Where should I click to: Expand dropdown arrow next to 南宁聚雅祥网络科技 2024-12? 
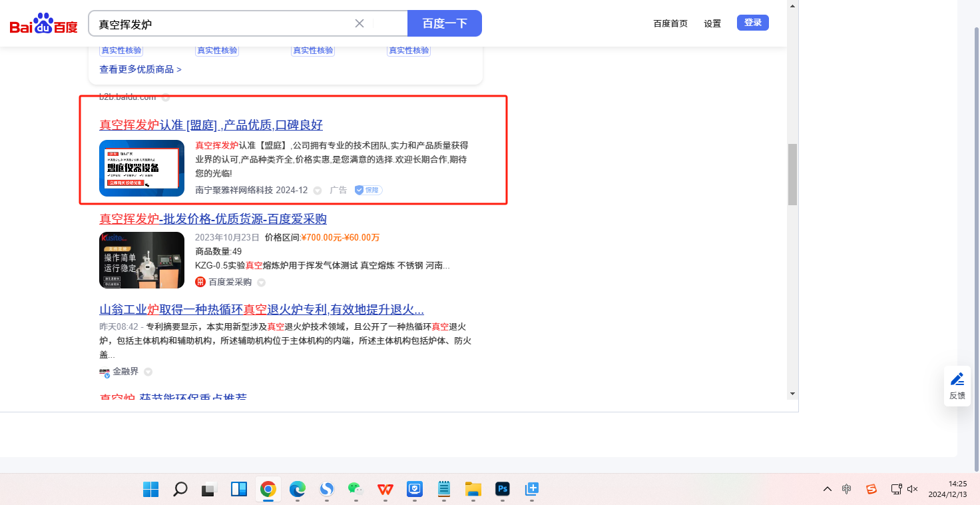(318, 191)
